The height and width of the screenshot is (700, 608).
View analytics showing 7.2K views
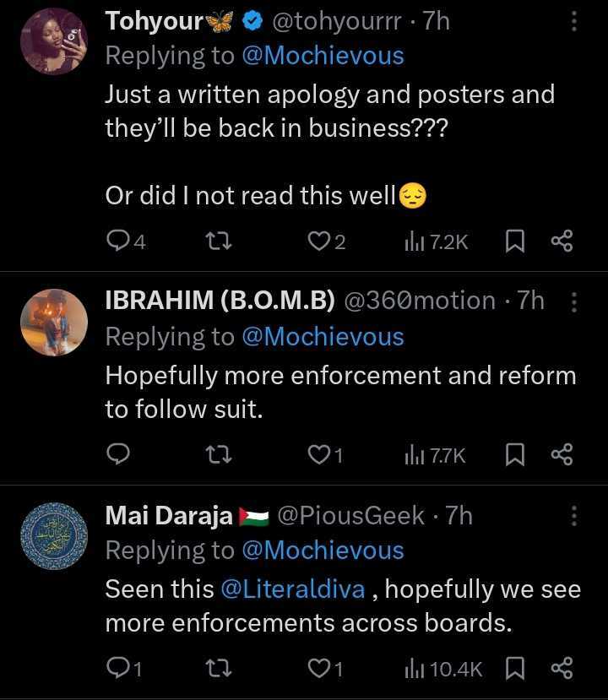coord(436,242)
